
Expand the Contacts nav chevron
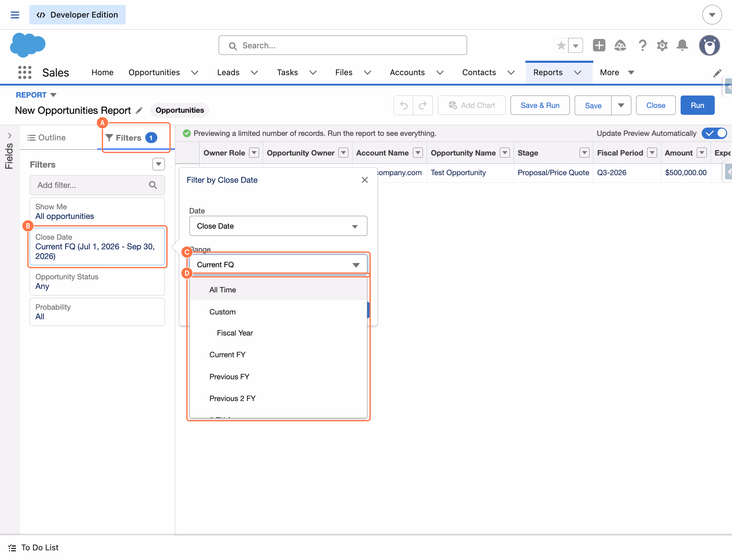(511, 72)
